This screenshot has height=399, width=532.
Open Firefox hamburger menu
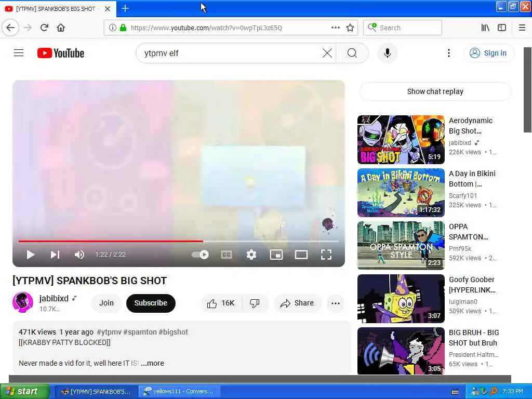[522, 28]
